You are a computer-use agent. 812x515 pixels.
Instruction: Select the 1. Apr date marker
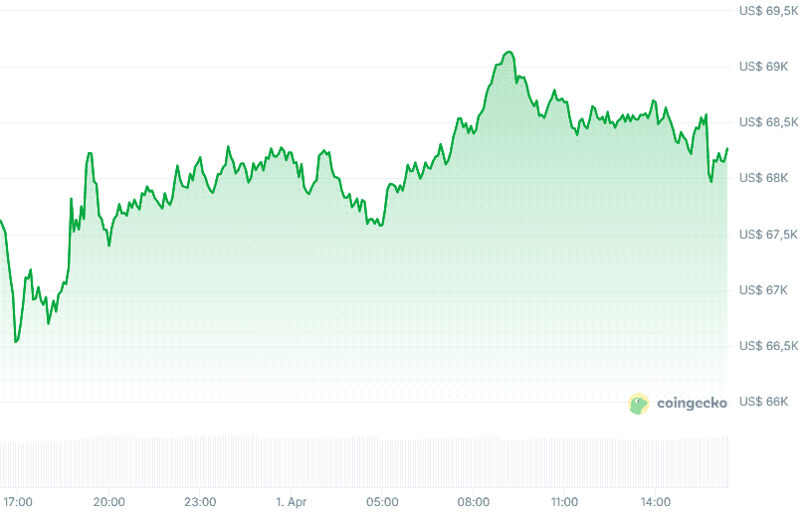pyautogui.click(x=292, y=501)
